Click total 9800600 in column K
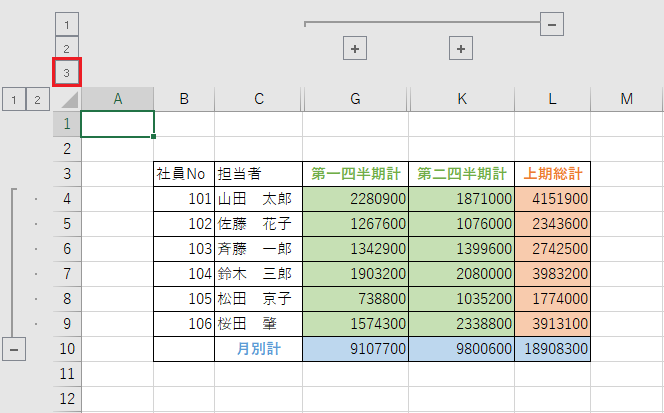Image resolution: width=664 pixels, height=413 pixels. pos(462,349)
